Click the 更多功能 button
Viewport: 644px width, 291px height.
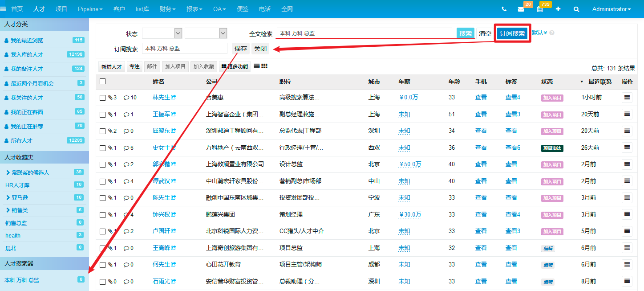235,67
